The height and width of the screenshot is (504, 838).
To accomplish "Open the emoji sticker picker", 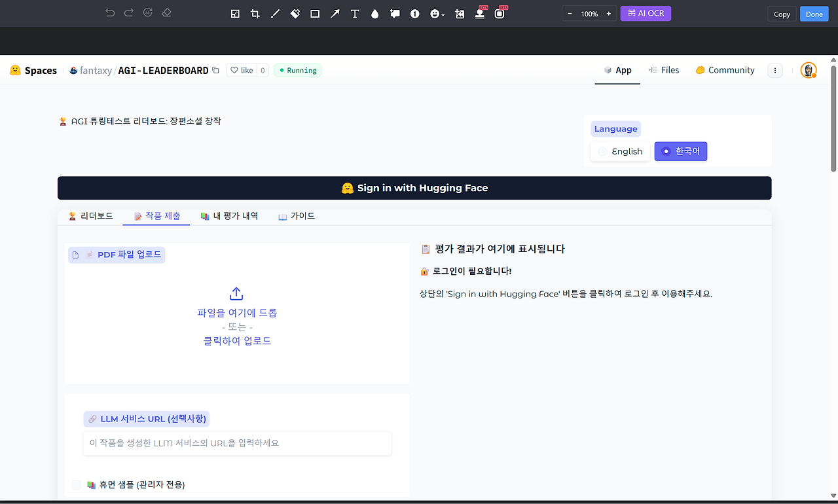I will (x=437, y=14).
